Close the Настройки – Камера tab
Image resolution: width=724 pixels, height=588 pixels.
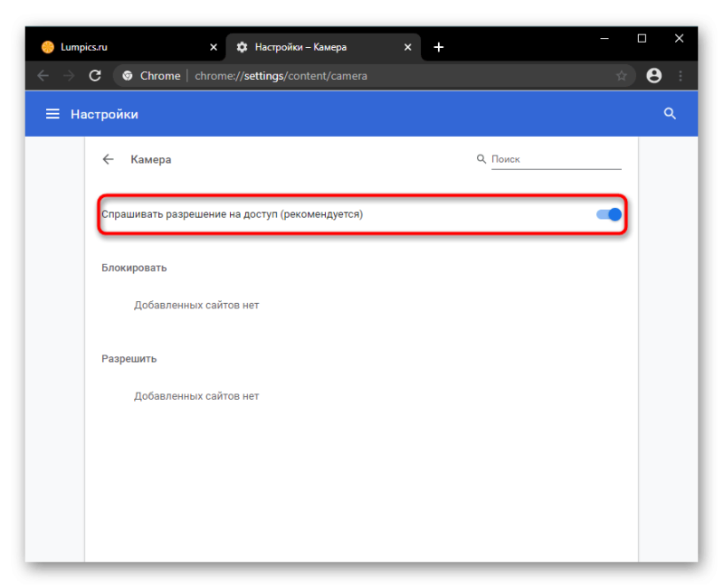click(408, 47)
